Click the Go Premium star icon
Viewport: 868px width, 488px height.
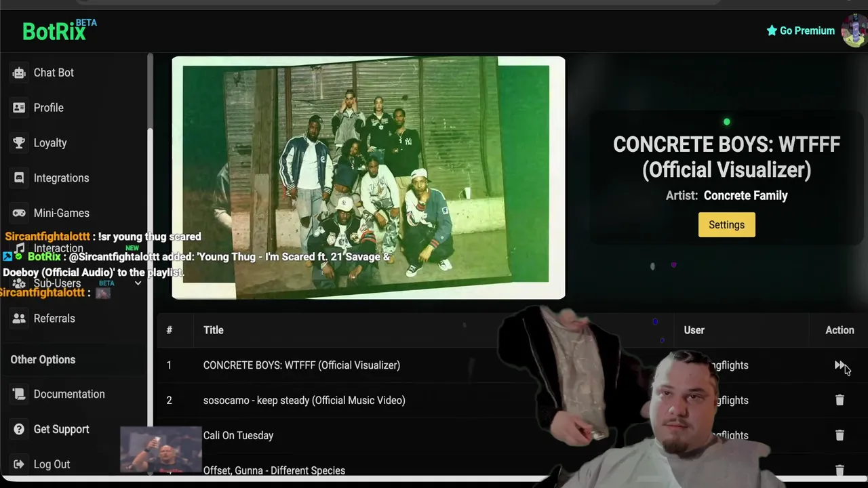pyautogui.click(x=772, y=30)
